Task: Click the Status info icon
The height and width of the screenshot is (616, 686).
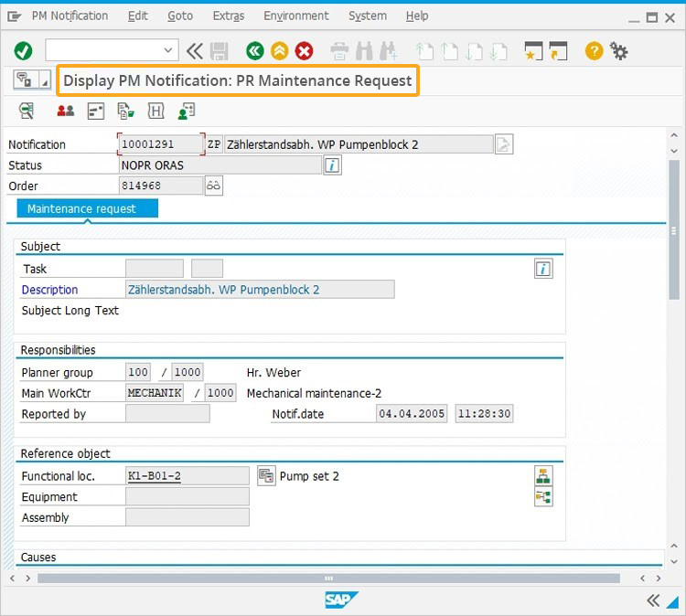Action: pyautogui.click(x=332, y=165)
